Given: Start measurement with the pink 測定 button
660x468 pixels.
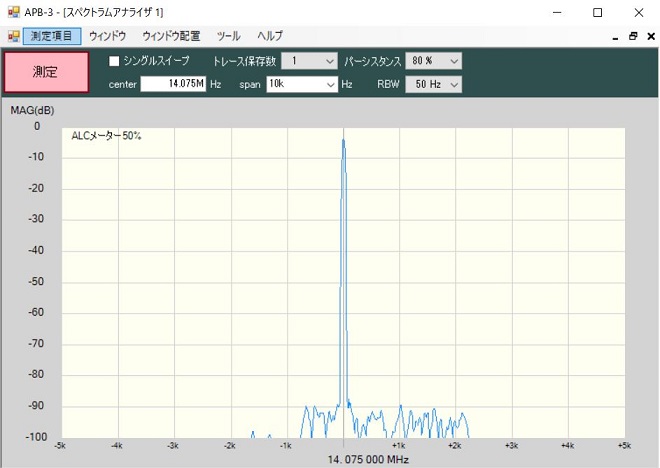Looking at the screenshot, I should (x=46, y=72).
